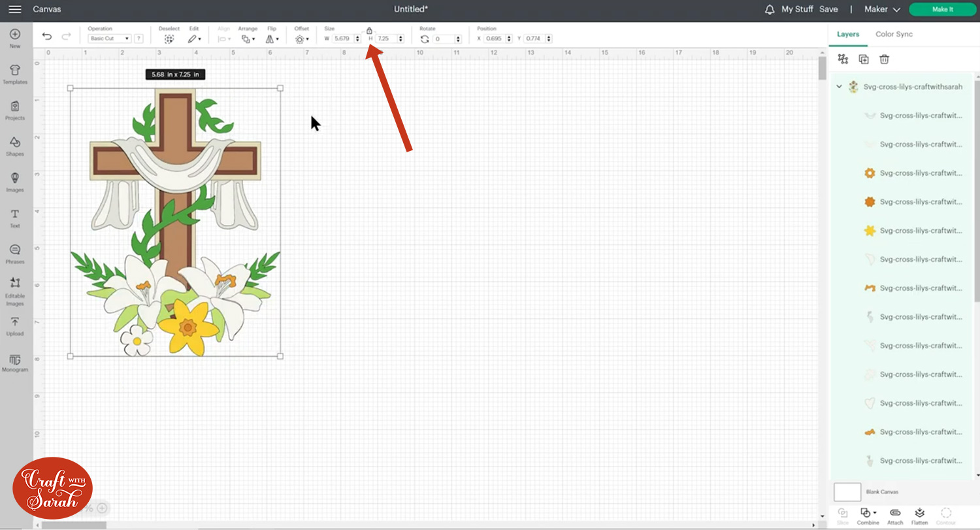Open Editable Images in the sidebar
The image size is (980, 530).
(x=15, y=291)
